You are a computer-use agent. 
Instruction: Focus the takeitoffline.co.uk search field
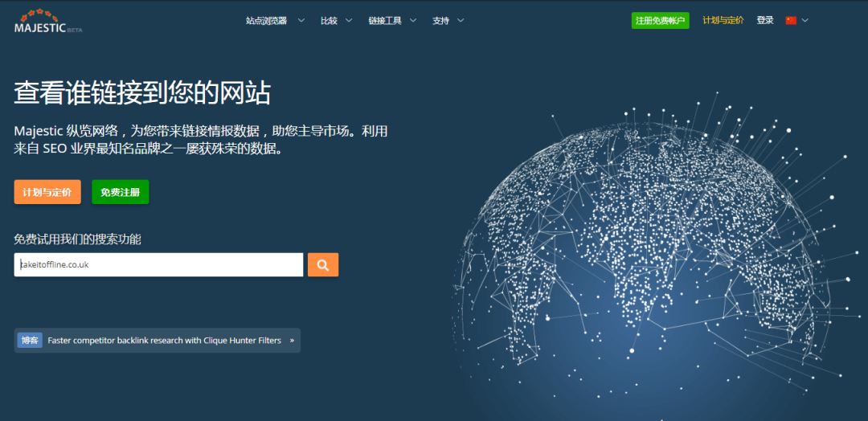click(158, 265)
